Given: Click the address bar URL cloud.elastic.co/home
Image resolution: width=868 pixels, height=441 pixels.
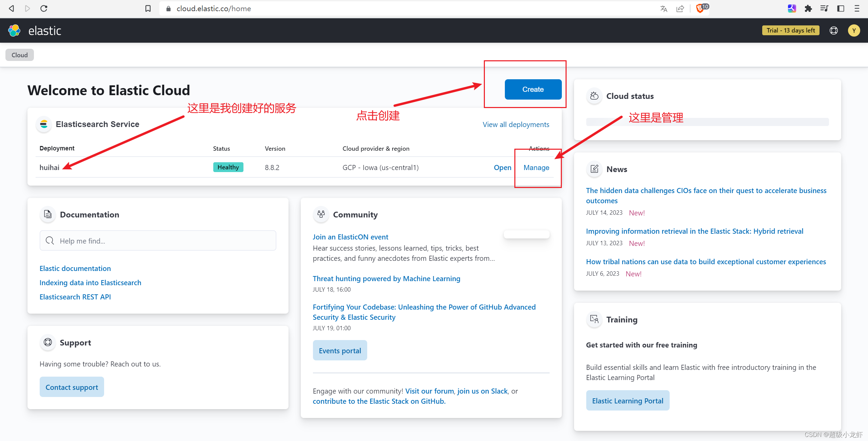Looking at the screenshot, I should [x=214, y=8].
